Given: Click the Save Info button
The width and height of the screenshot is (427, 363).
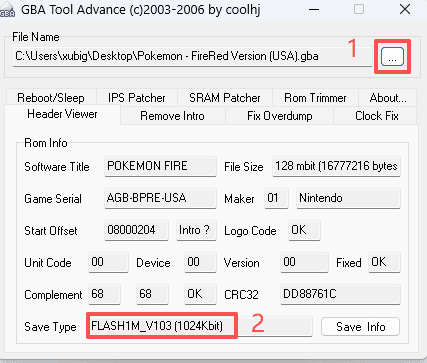Looking at the screenshot, I should pos(360,327).
